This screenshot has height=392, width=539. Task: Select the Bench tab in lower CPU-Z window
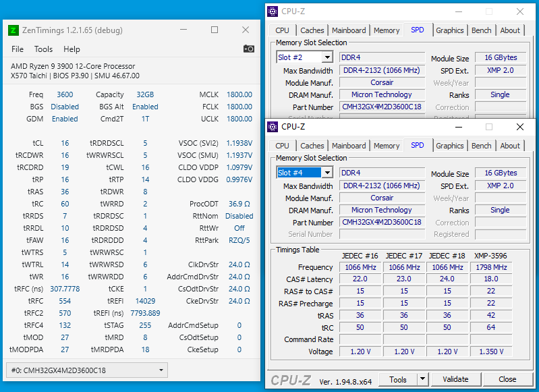(481, 146)
